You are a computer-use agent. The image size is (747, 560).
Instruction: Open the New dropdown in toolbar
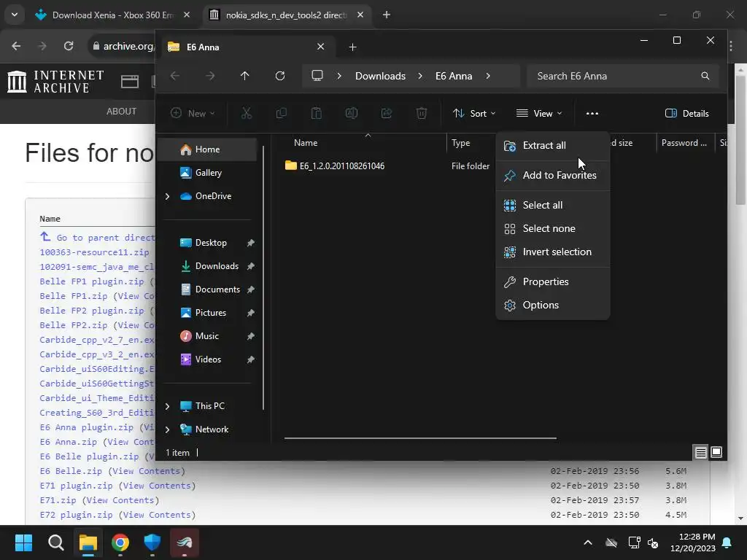pos(193,113)
